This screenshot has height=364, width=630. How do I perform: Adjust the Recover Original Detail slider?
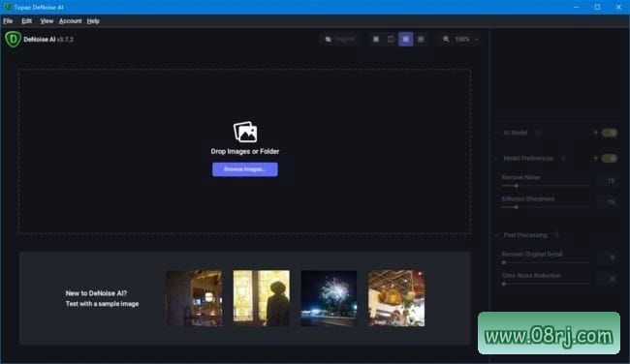coord(546,262)
